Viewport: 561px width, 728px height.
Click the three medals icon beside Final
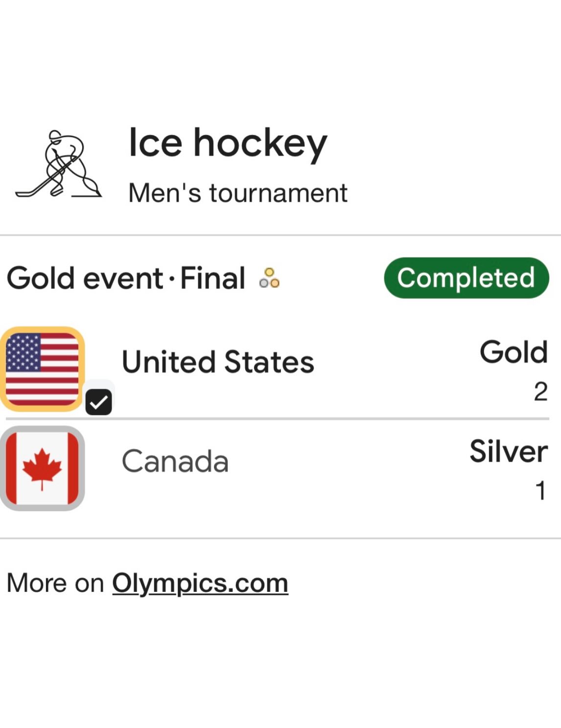click(x=269, y=278)
